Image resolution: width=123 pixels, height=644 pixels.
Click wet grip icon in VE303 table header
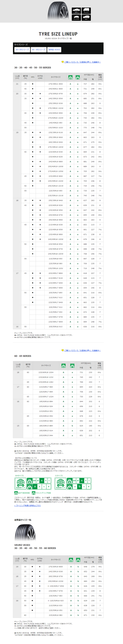[x=78, y=560]
